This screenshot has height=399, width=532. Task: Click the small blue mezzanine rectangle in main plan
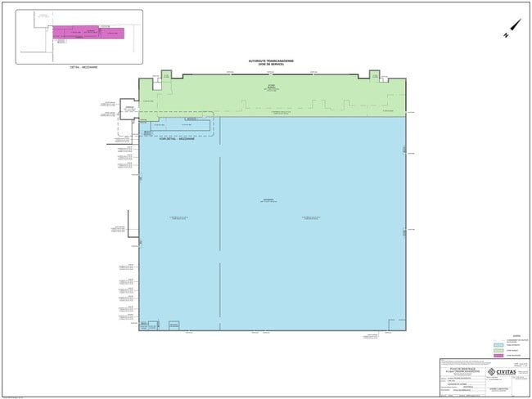185,123
